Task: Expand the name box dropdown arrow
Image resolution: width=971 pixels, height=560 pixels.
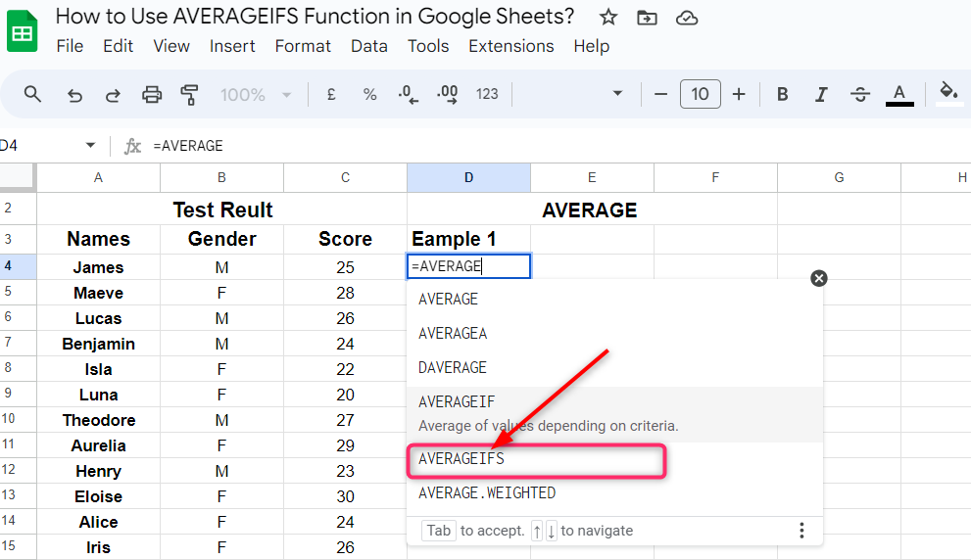Action: coord(90,146)
